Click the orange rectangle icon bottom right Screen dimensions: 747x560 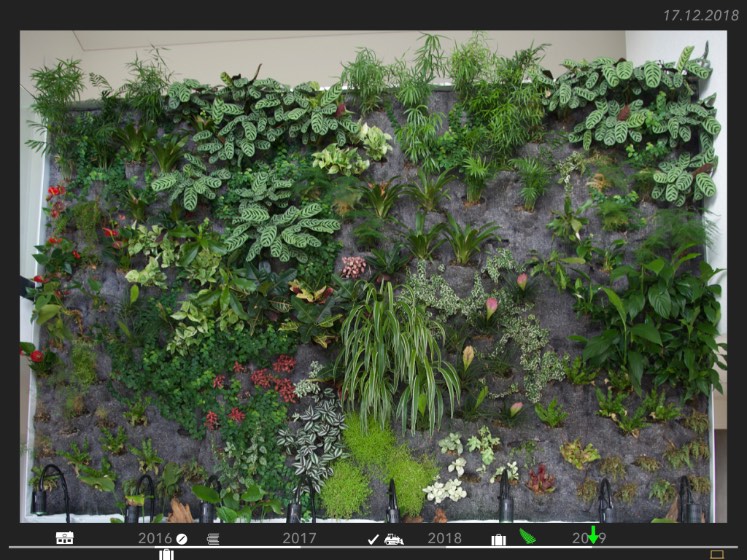716,553
